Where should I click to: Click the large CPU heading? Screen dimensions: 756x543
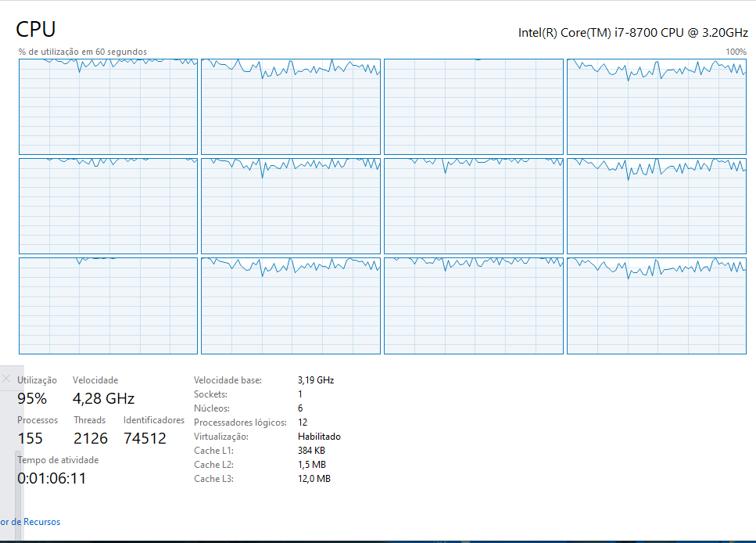pyautogui.click(x=36, y=30)
